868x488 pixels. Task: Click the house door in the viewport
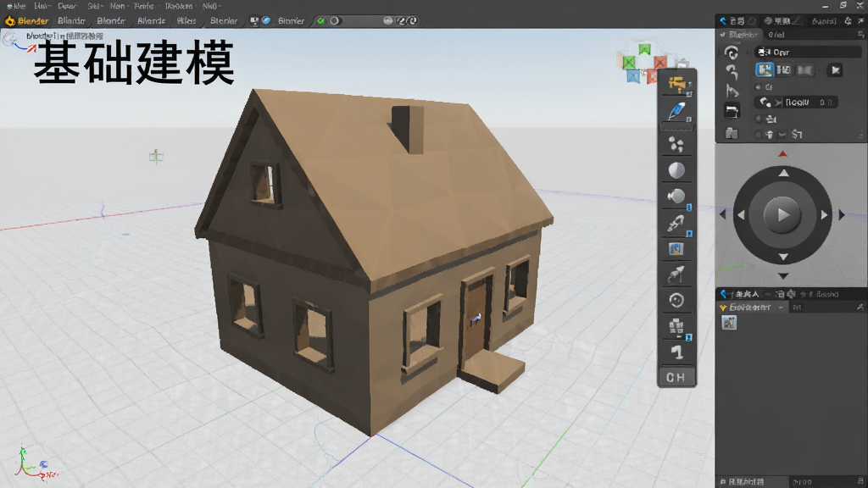(476, 321)
